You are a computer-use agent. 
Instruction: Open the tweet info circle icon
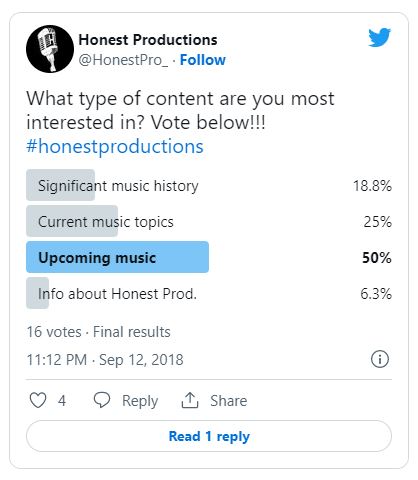380,359
